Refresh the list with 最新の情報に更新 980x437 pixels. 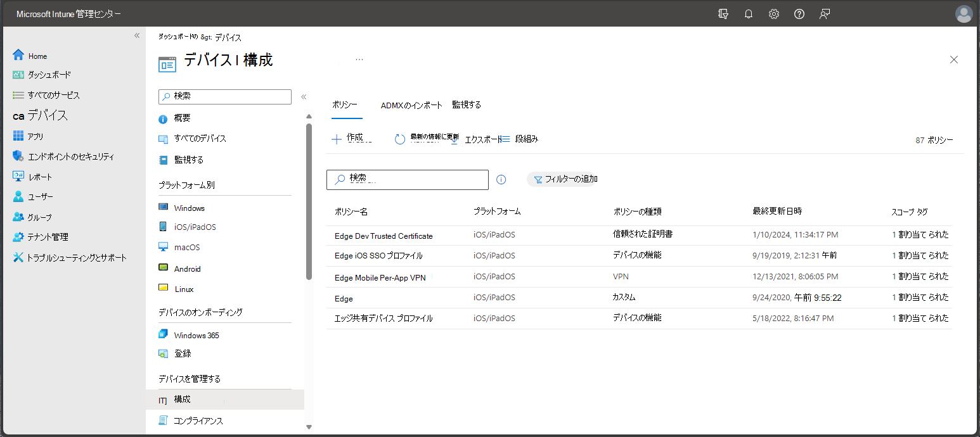[x=427, y=139]
